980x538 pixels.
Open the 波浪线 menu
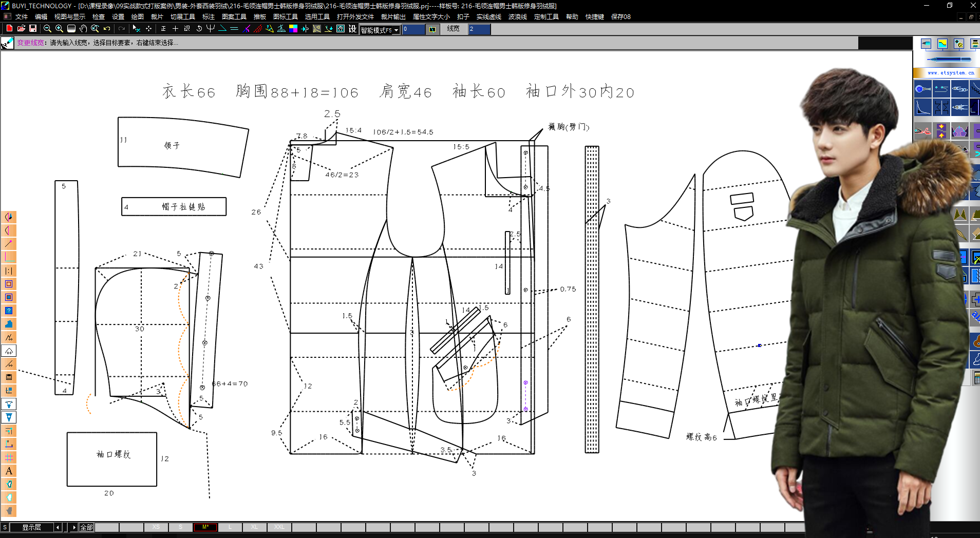click(x=518, y=17)
